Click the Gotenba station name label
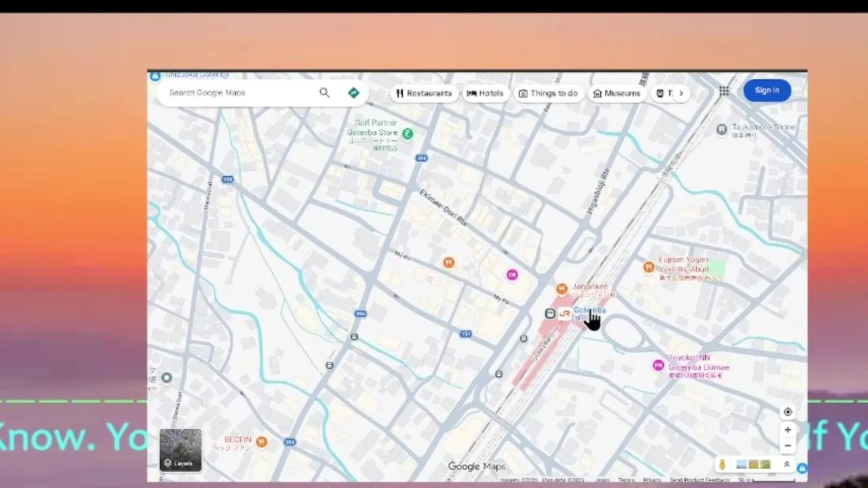 coord(589,310)
